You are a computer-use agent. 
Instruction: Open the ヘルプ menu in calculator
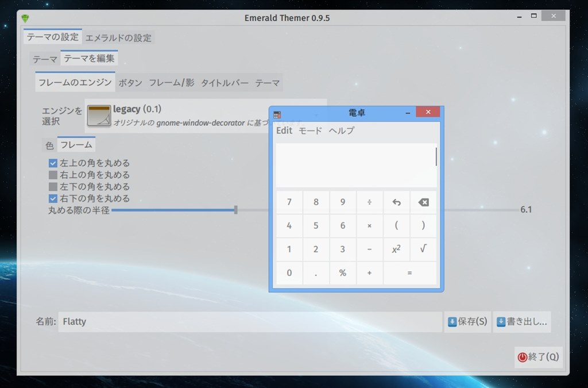click(341, 130)
